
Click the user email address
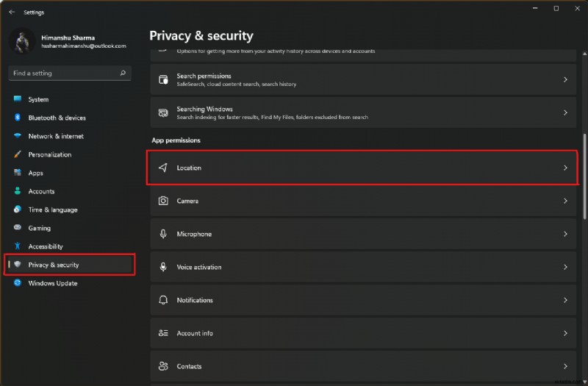coord(84,46)
